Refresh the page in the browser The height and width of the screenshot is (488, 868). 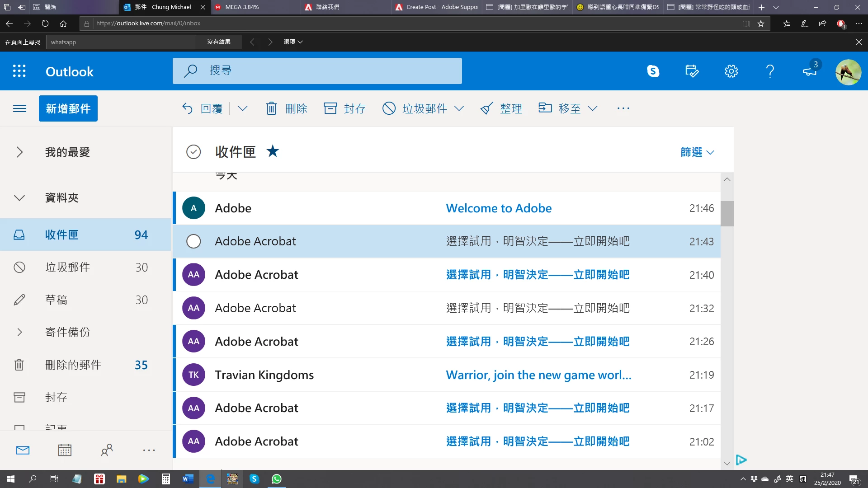coord(45,23)
